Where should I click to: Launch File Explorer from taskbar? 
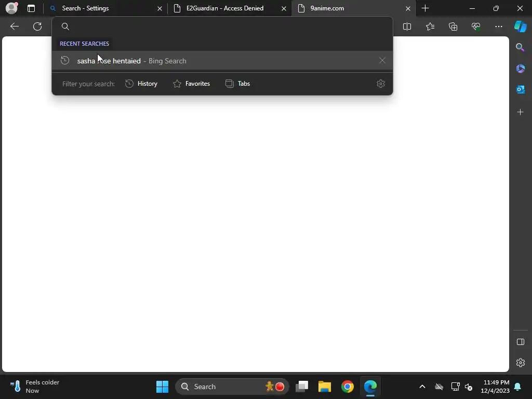[x=324, y=387]
